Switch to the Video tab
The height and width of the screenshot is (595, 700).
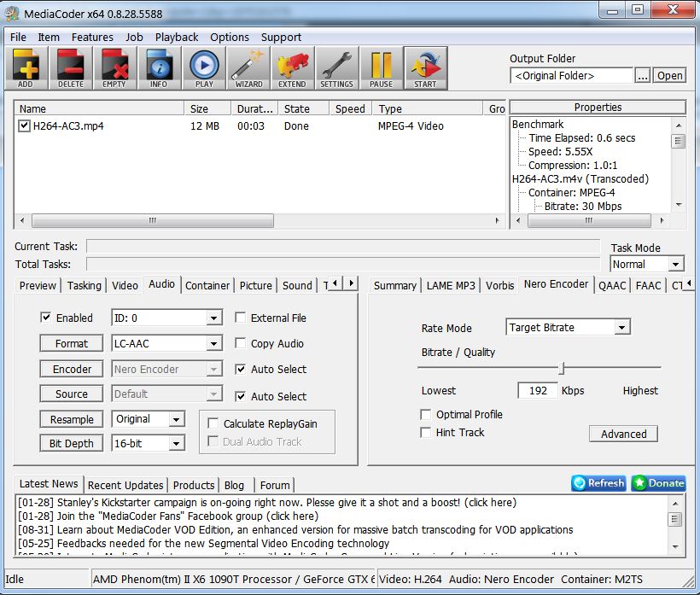coord(125,285)
